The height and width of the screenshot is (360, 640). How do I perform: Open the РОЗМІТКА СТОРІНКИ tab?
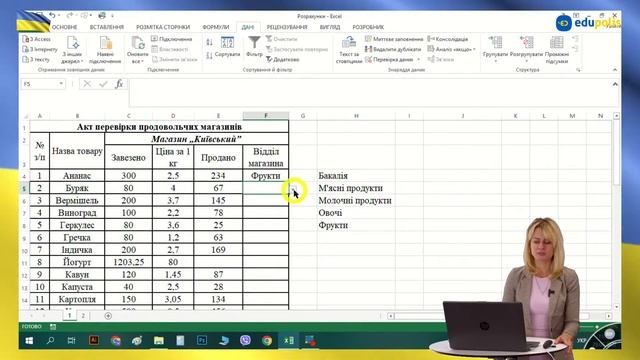click(163, 27)
